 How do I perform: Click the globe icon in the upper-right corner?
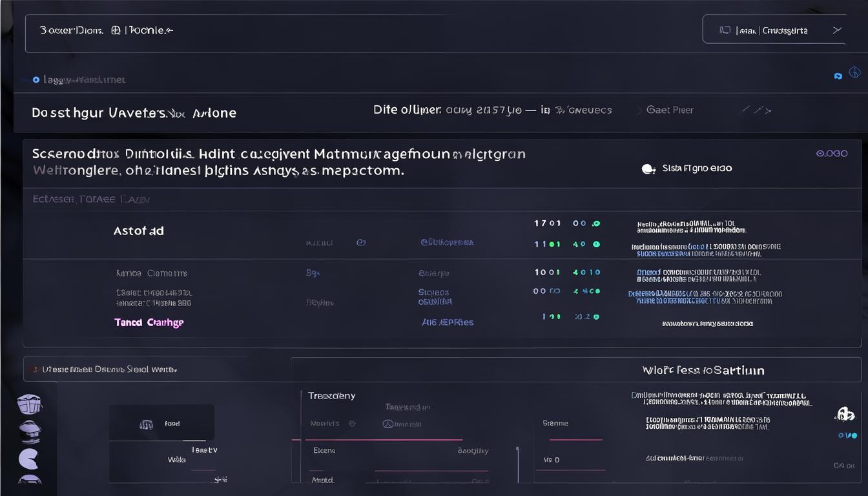click(x=854, y=72)
